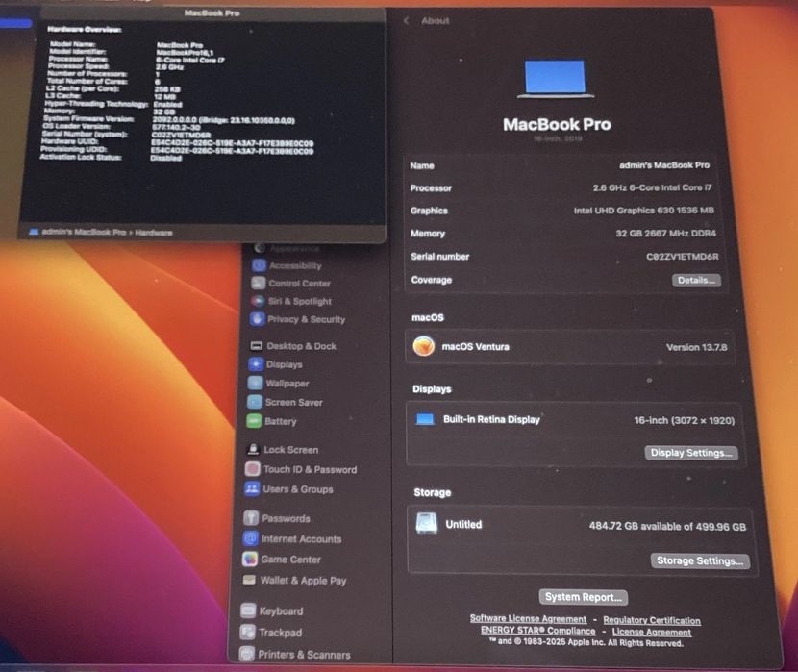Click the Game Center icon
Screen dimensions: 798x672
click(x=250, y=560)
